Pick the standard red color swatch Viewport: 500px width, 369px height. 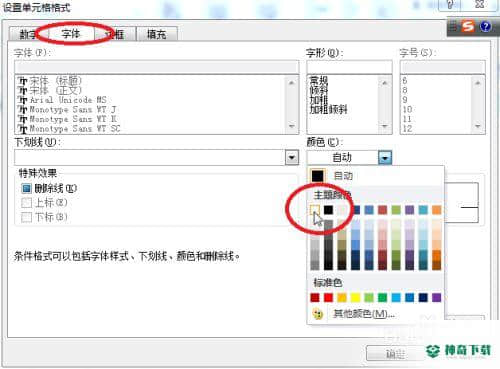(328, 297)
